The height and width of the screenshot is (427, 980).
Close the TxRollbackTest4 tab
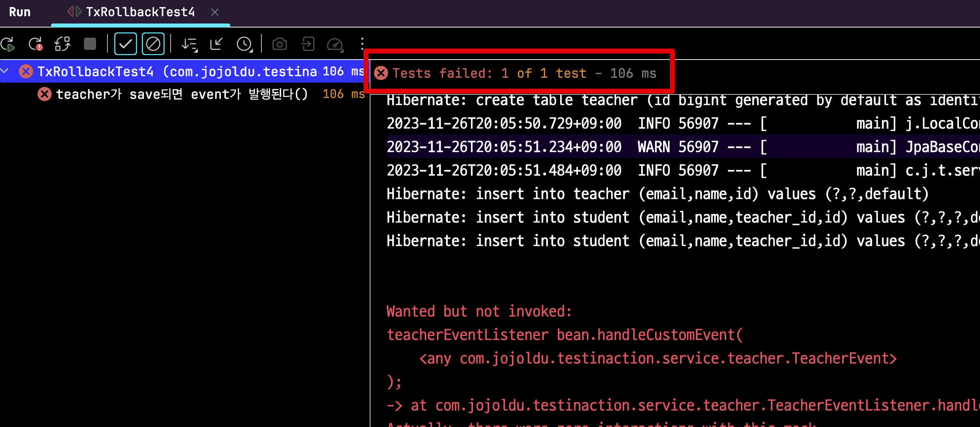[x=215, y=13]
